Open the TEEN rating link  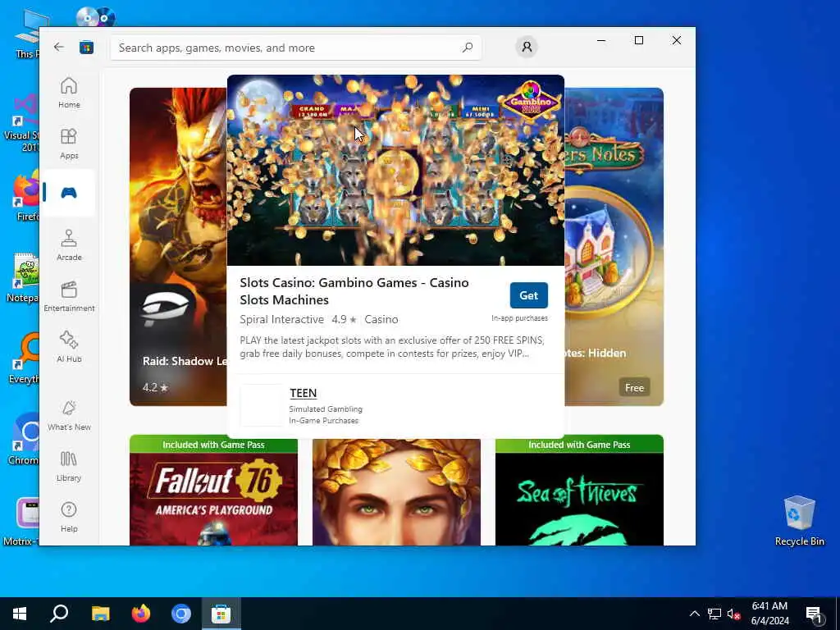[304, 393]
